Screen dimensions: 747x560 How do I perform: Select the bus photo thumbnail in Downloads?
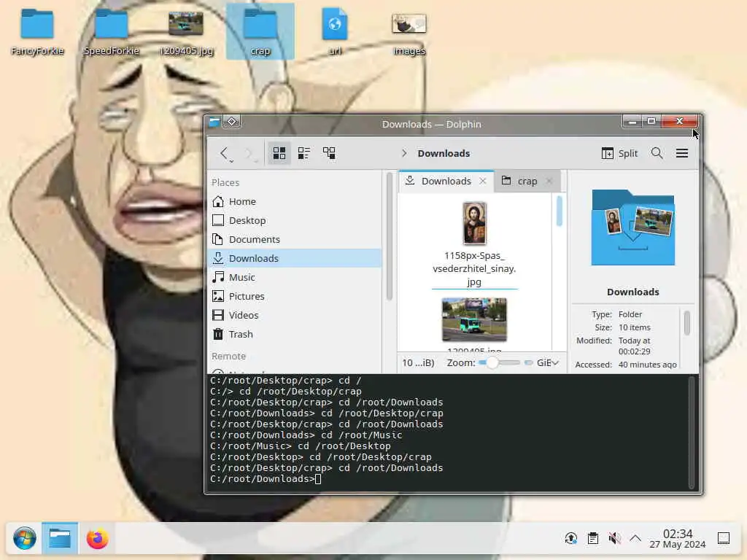(474, 319)
